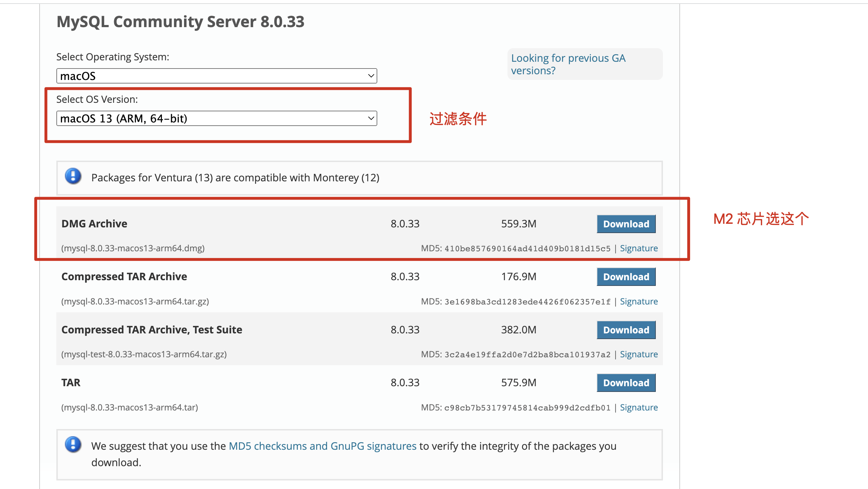
Task: Expand the Select Operating System dropdown
Action: [x=218, y=76]
